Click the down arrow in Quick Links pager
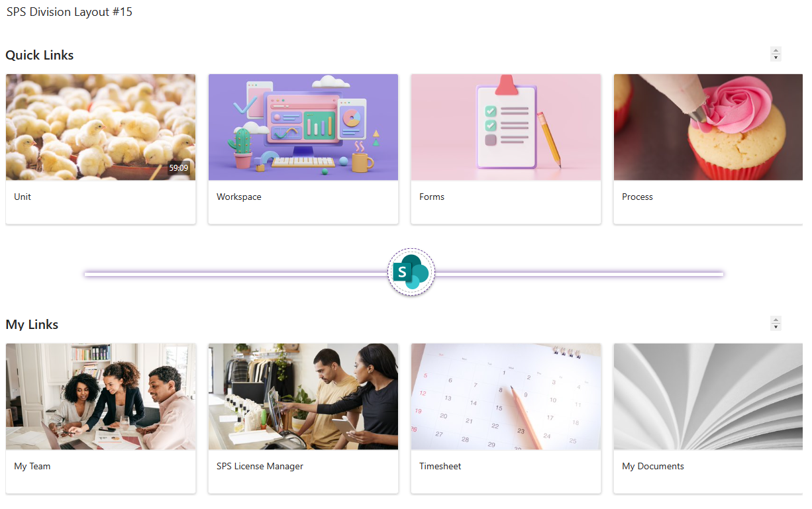 click(776, 58)
